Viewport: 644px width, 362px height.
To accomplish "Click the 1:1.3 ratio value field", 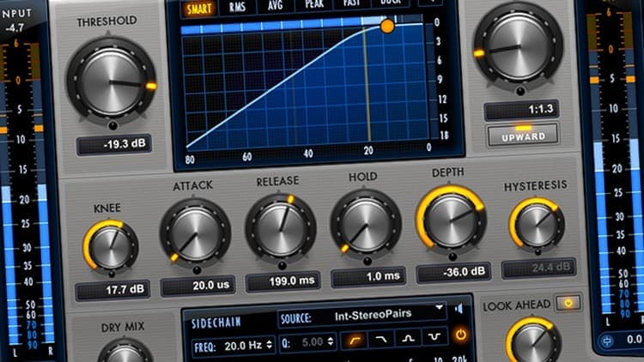I will [x=521, y=110].
